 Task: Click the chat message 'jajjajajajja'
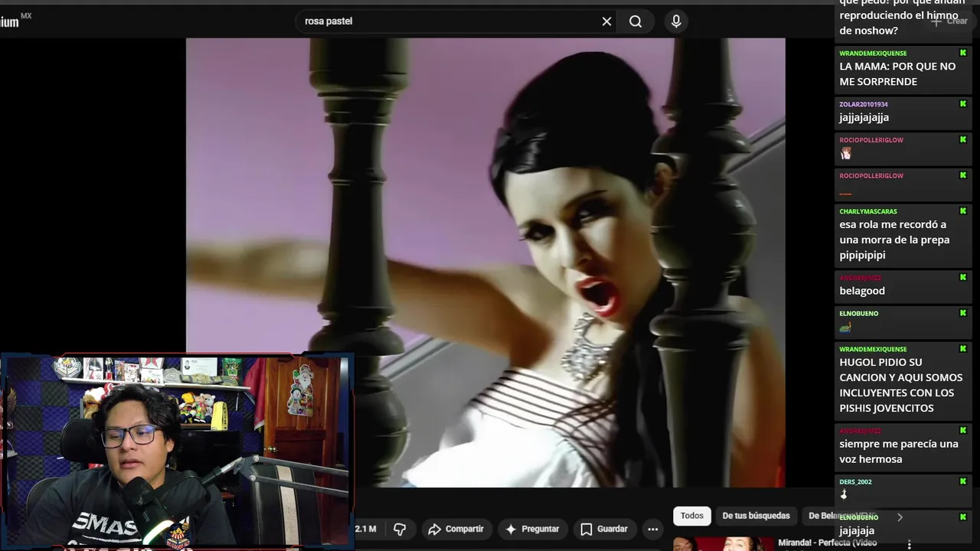click(864, 117)
